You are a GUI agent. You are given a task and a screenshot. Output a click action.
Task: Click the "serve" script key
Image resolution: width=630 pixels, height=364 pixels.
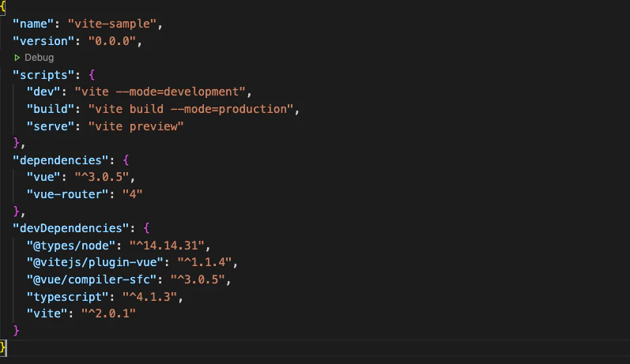(51, 126)
